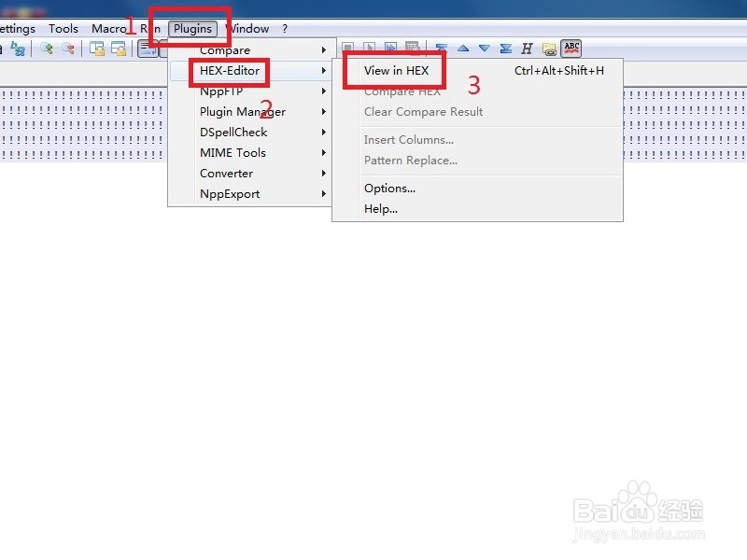Open the NppExport submenu
The width and height of the screenshot is (747, 560).
point(250,193)
